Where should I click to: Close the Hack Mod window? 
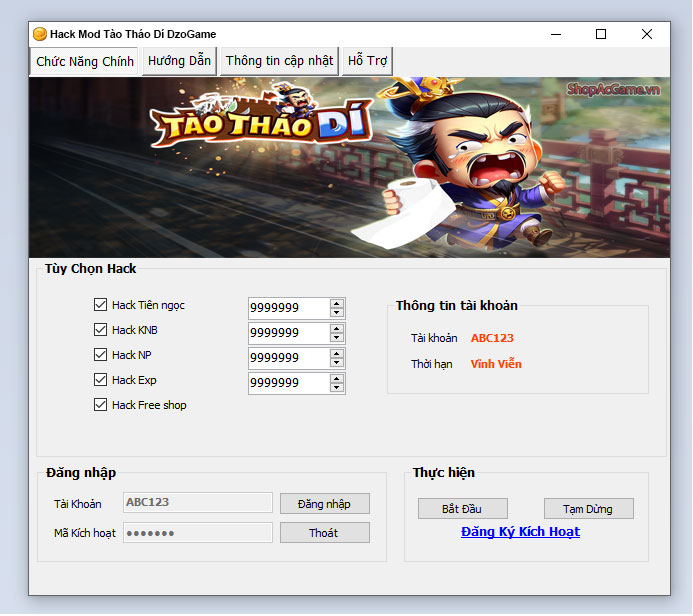click(x=647, y=34)
